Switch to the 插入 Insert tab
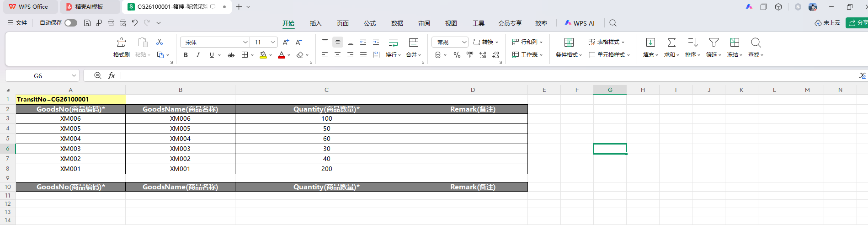The width and height of the screenshot is (868, 225). [x=316, y=23]
